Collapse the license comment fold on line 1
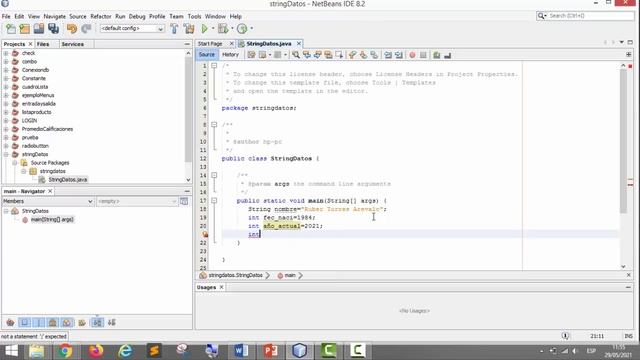 [x=214, y=65]
